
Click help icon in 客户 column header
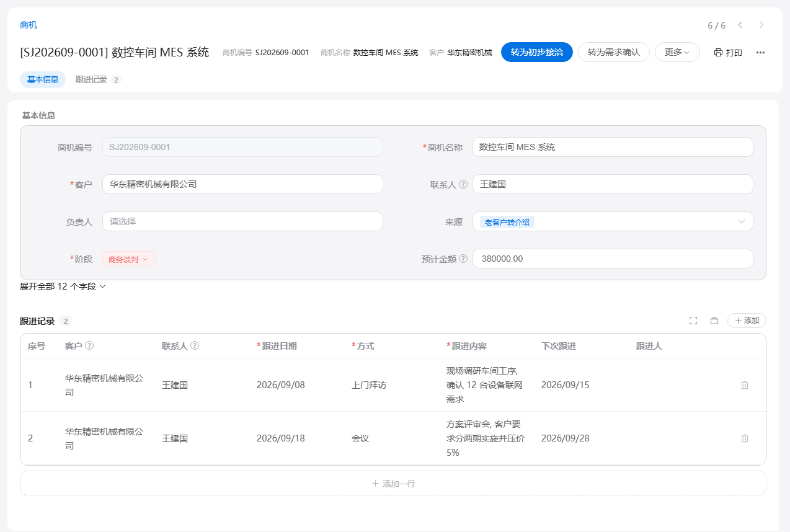click(89, 345)
